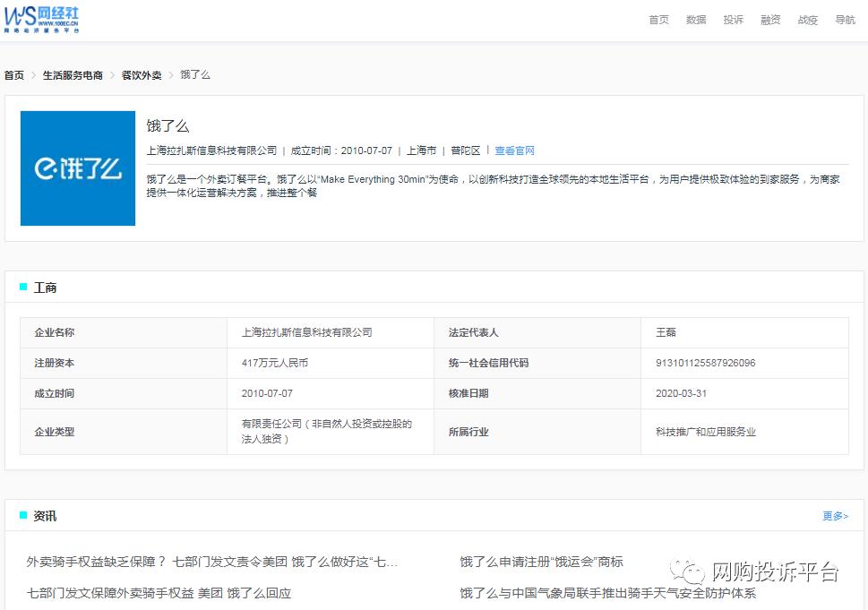Screen dimensions: 868x610
Task: Click 饿了么 at the breadcrumb end
Action: (194, 75)
